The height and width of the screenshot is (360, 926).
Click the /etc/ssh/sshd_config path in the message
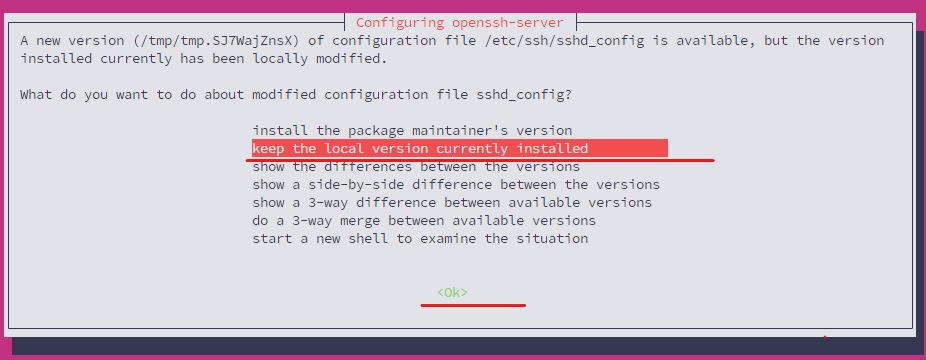coord(597,41)
